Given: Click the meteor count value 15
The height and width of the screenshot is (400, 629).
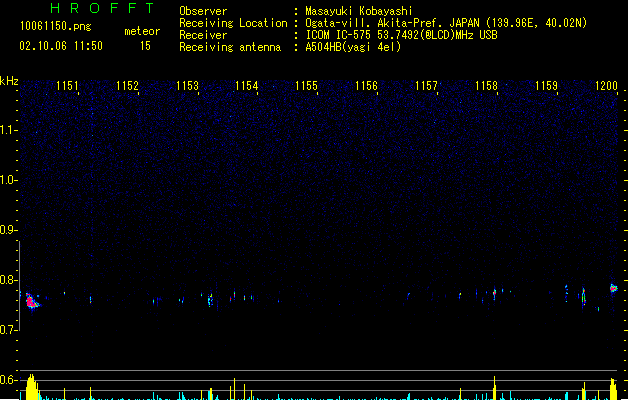Looking at the screenshot, I should point(145,46).
